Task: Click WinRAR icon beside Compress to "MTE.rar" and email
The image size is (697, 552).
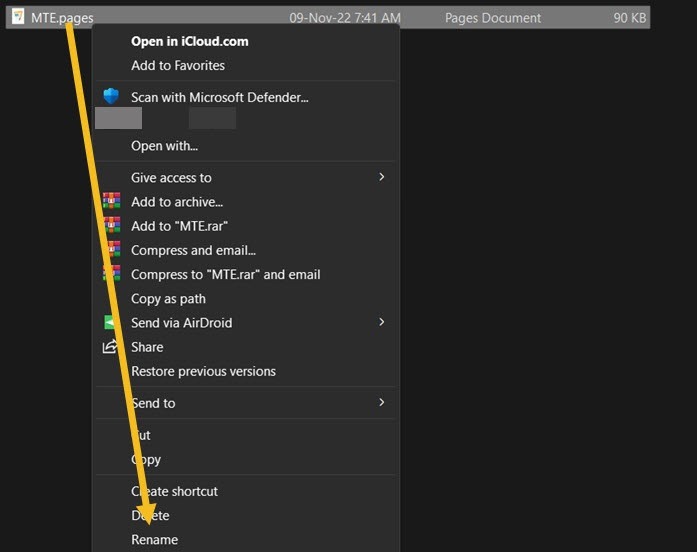Action: 111,273
